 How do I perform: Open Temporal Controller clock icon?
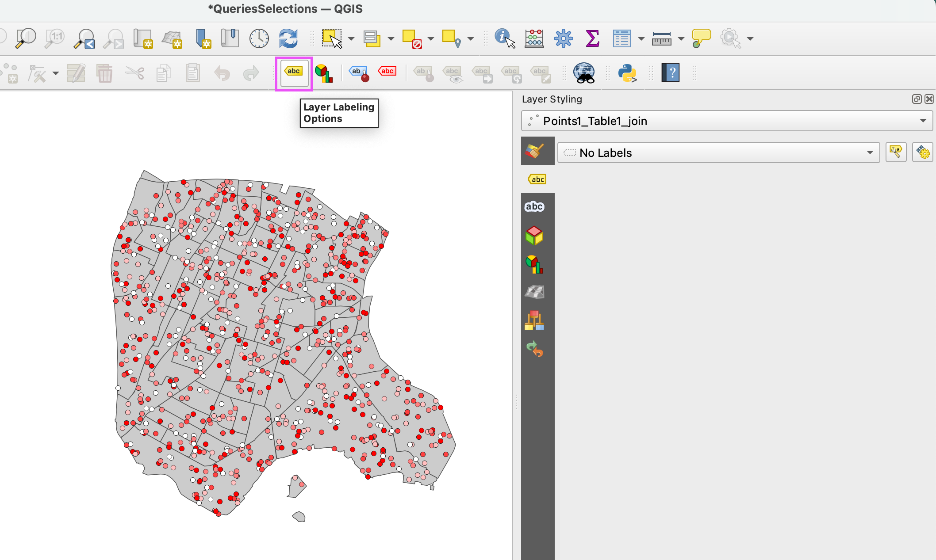click(259, 38)
